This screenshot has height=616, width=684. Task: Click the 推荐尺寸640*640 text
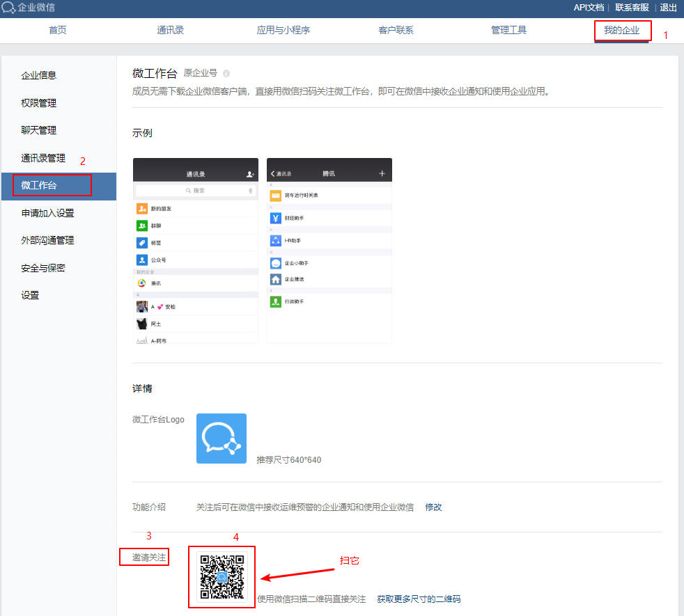(x=289, y=460)
